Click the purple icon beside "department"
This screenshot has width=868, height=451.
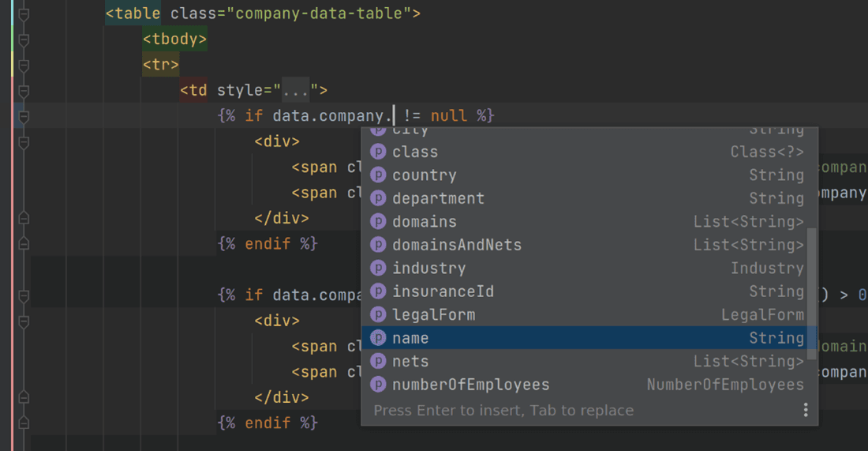(x=378, y=198)
